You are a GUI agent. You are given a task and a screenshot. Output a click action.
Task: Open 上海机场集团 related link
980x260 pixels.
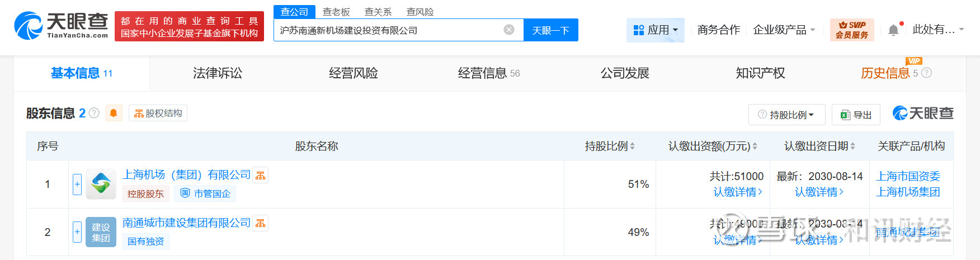click(x=908, y=192)
